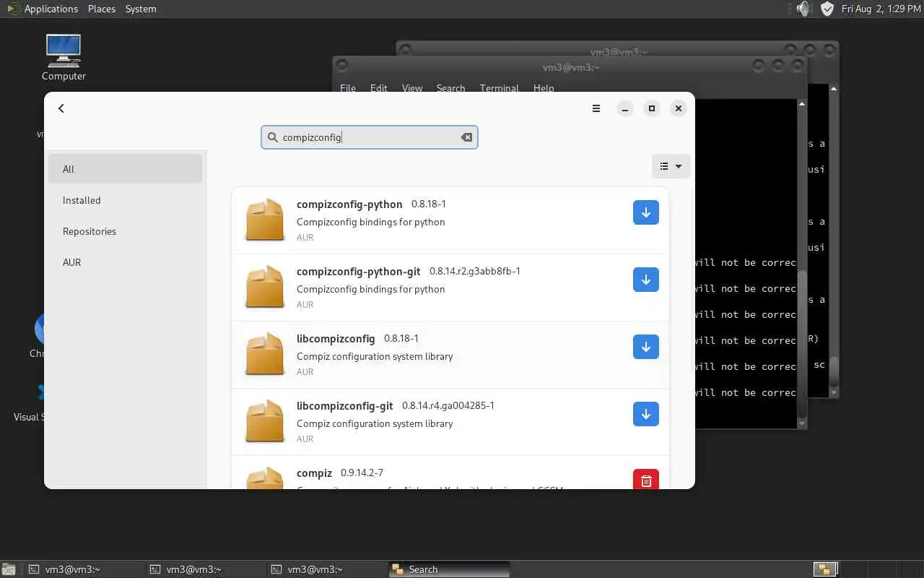Click the libcompizconfig package name
The height and width of the screenshot is (578, 924).
[x=336, y=339]
